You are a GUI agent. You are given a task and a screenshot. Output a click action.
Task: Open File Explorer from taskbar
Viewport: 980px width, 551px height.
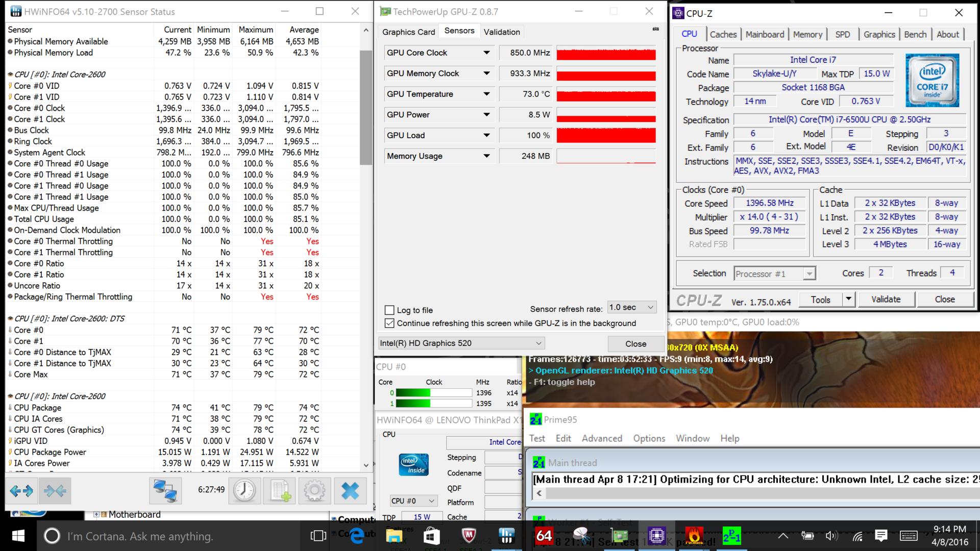(x=394, y=536)
